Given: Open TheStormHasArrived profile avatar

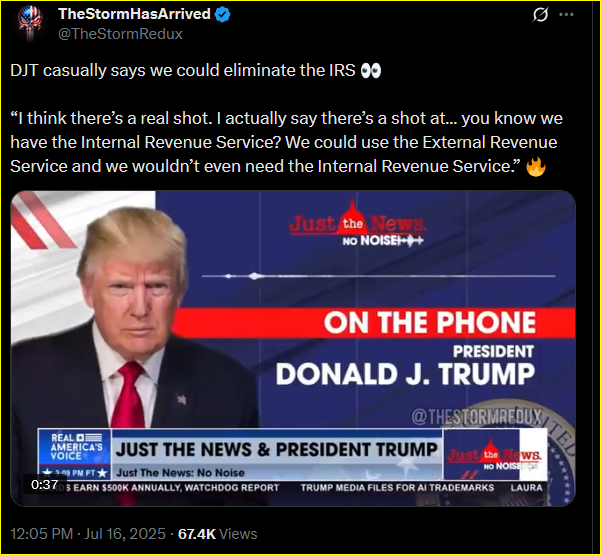Looking at the screenshot, I should point(29,23).
